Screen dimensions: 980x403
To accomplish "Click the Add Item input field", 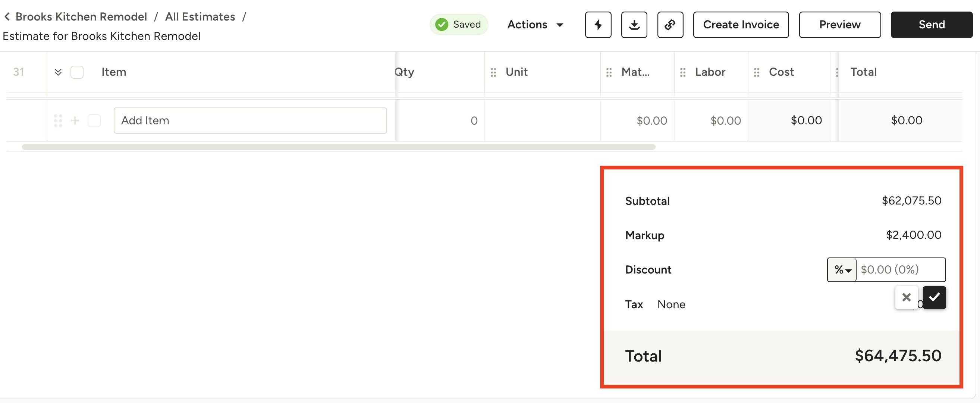I will coord(250,121).
